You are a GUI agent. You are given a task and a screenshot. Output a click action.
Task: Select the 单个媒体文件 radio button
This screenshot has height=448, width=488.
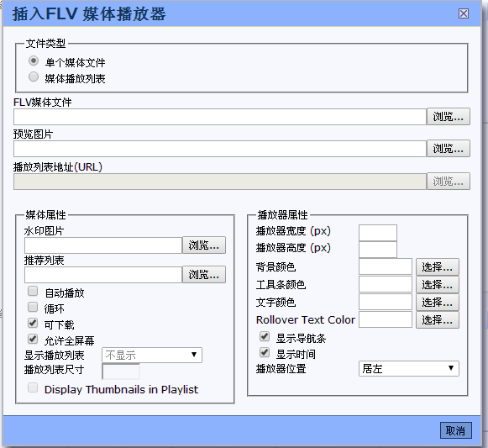coord(34,61)
